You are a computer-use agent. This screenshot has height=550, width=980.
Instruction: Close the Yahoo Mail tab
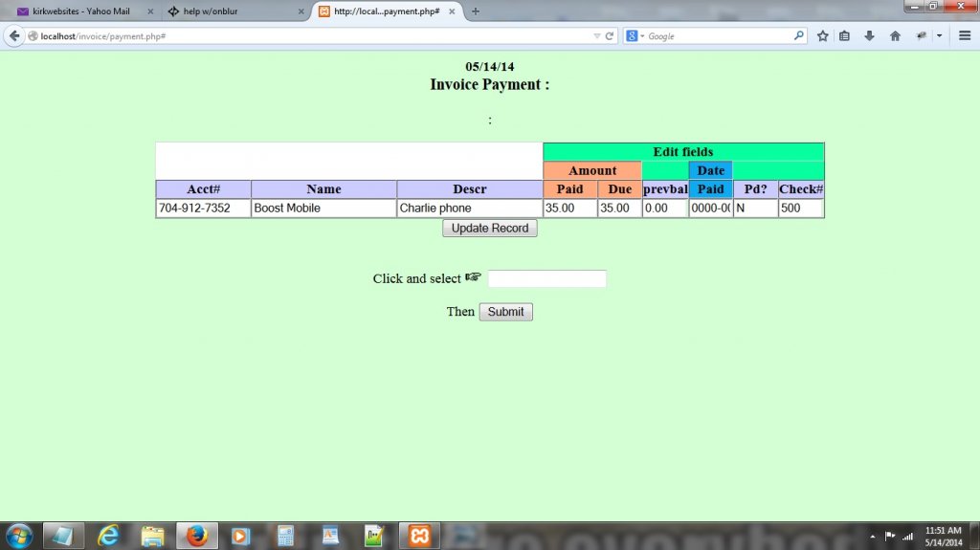(150, 11)
